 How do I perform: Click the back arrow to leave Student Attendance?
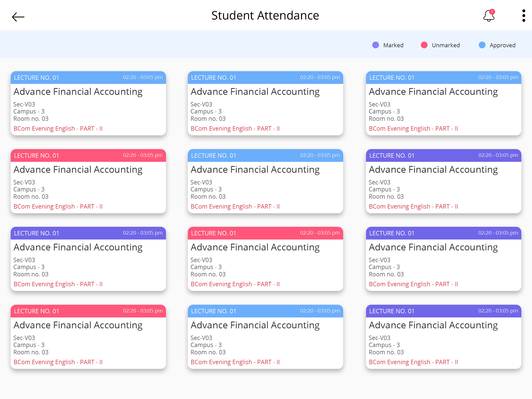click(x=18, y=17)
